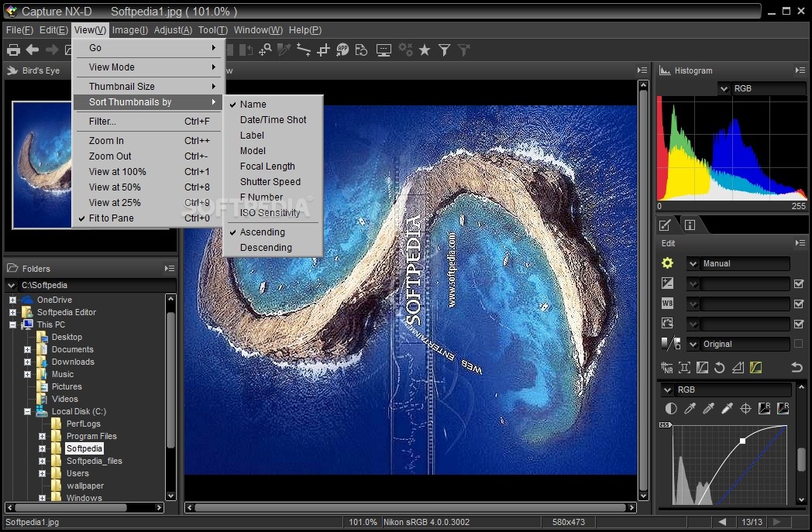This screenshot has width=812, height=532.
Task: Collapse the This PC tree node
Action: click(12, 324)
